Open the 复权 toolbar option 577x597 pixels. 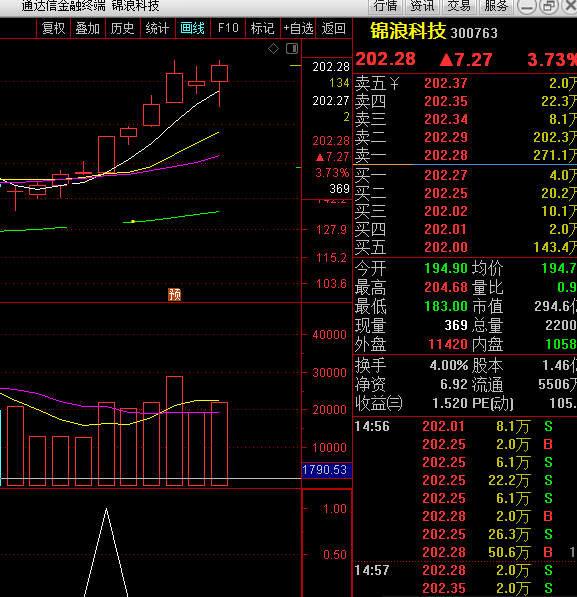[x=54, y=29]
